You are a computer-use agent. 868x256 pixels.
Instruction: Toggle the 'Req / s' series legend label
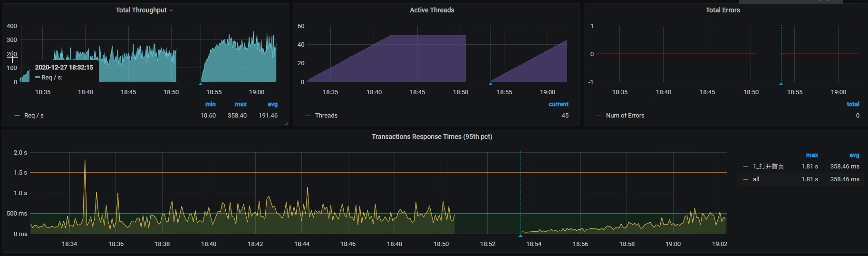click(34, 116)
